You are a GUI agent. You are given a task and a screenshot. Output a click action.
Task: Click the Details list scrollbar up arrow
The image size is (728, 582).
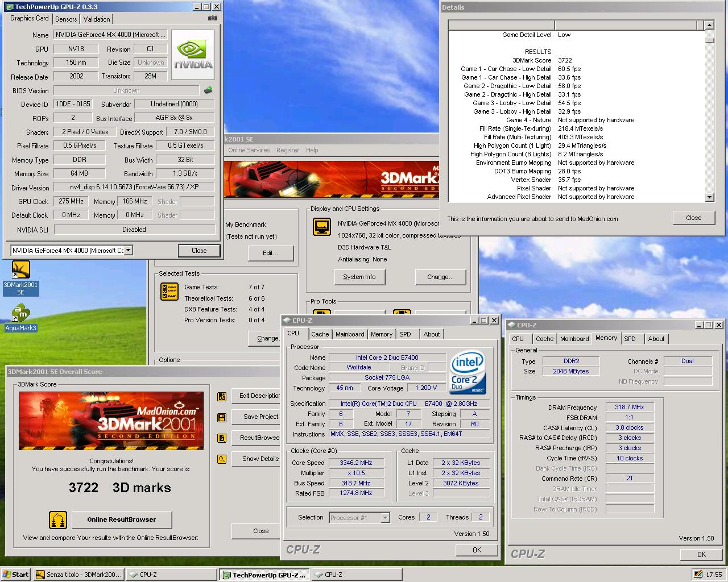(x=709, y=25)
